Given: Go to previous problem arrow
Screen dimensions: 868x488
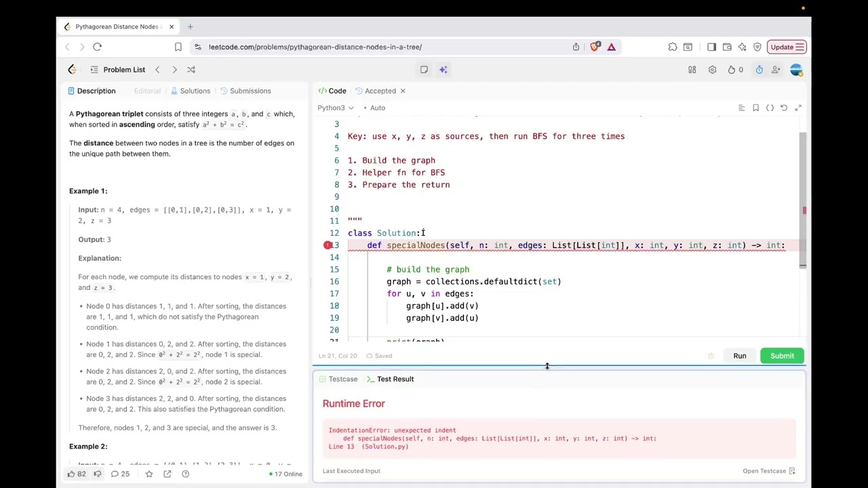Looking at the screenshot, I should pyautogui.click(x=157, y=70).
